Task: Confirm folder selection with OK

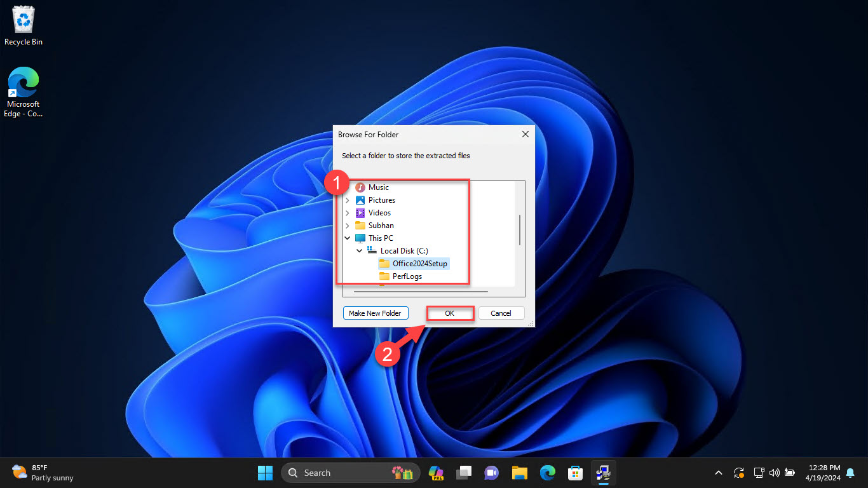Action: pos(450,313)
